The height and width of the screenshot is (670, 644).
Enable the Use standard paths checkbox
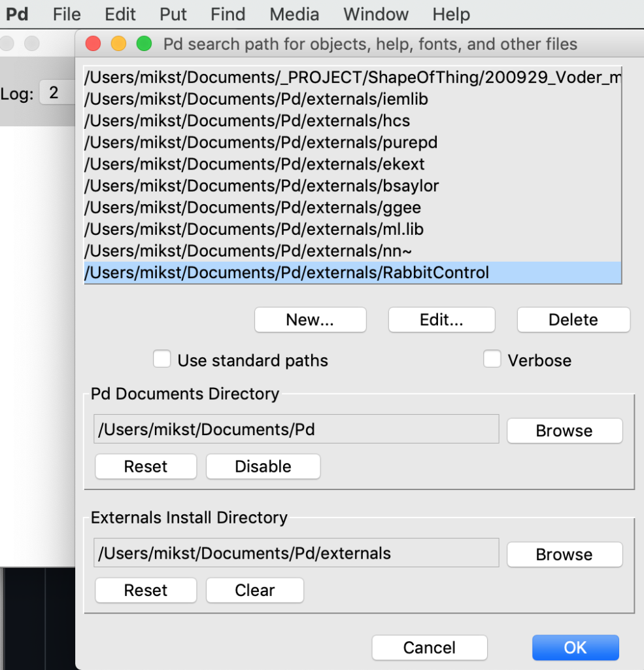click(x=162, y=359)
